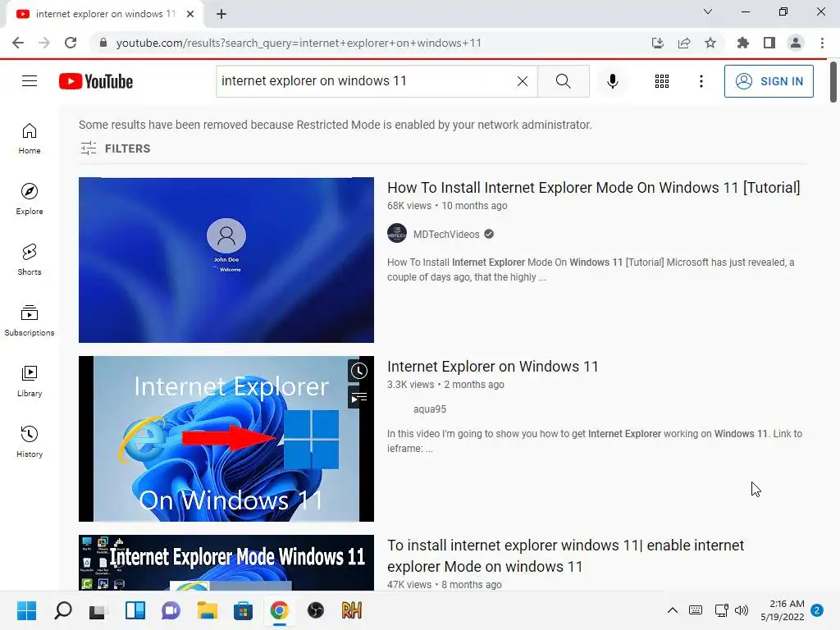The height and width of the screenshot is (630, 840).
Task: Click Chrome profile avatar icon
Action: [x=796, y=43]
